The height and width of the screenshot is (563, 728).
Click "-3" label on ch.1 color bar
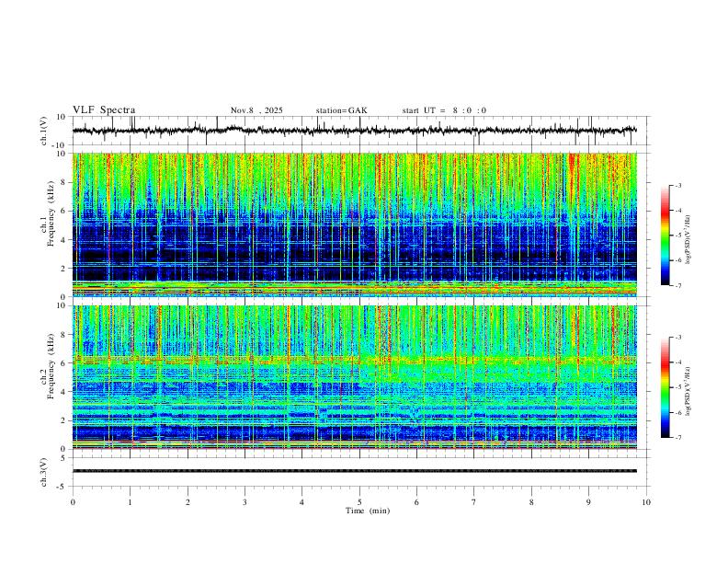(678, 185)
